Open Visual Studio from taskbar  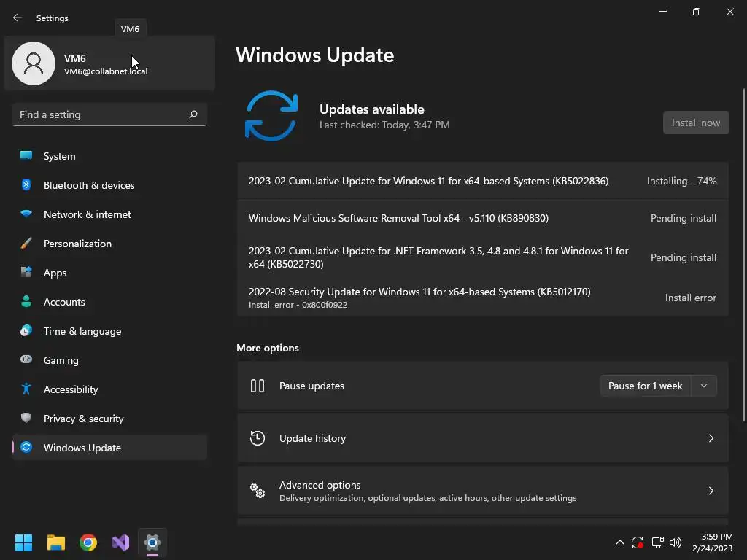pyautogui.click(x=120, y=542)
